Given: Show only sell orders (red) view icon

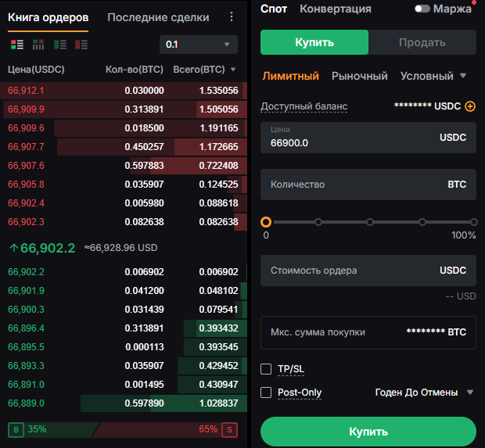Looking at the screenshot, I should (81, 45).
